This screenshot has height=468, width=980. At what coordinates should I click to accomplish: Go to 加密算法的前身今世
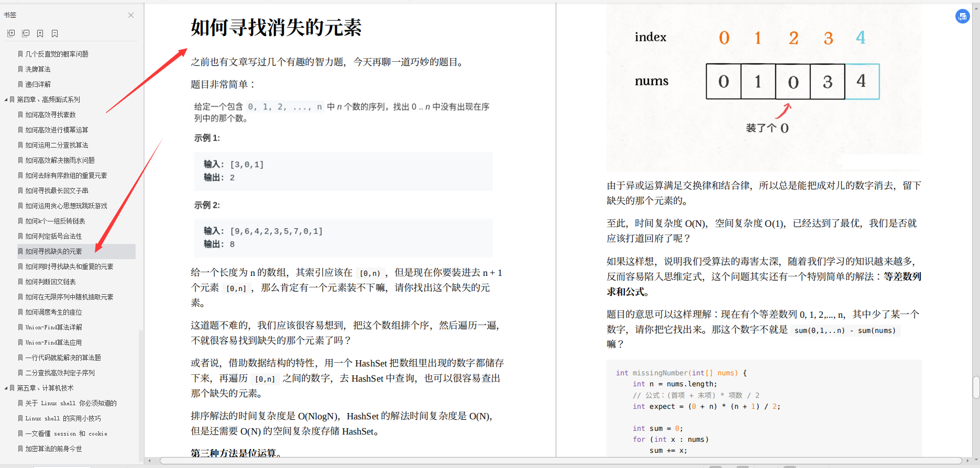point(53,449)
